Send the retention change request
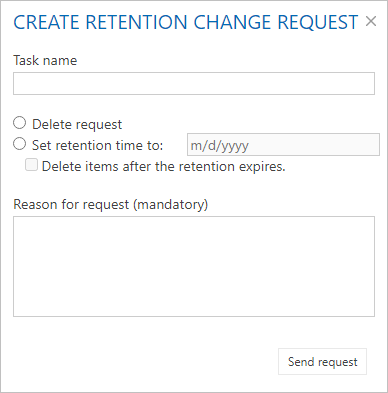 [x=322, y=362]
